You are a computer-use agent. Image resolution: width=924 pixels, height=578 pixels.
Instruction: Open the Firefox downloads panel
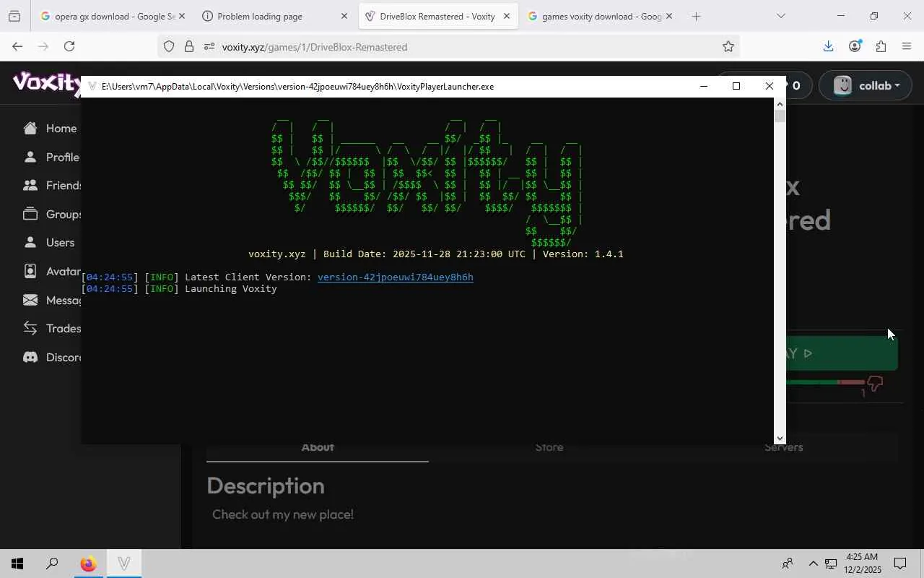click(x=828, y=46)
